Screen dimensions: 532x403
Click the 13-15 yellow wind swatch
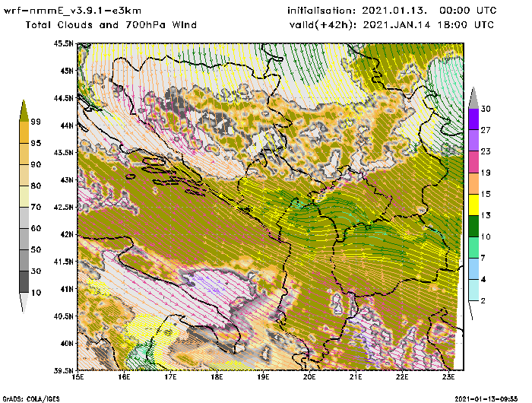pyautogui.click(x=473, y=205)
